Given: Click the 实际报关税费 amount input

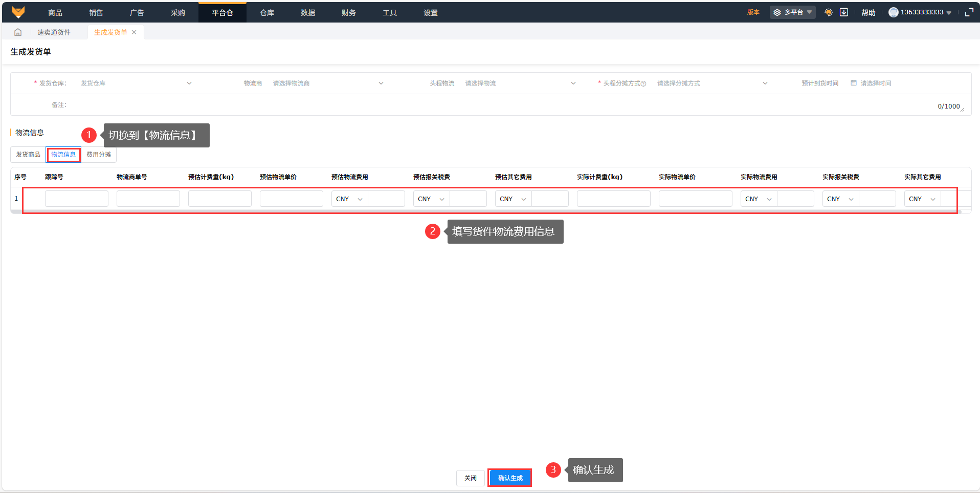Looking at the screenshot, I should pos(878,199).
